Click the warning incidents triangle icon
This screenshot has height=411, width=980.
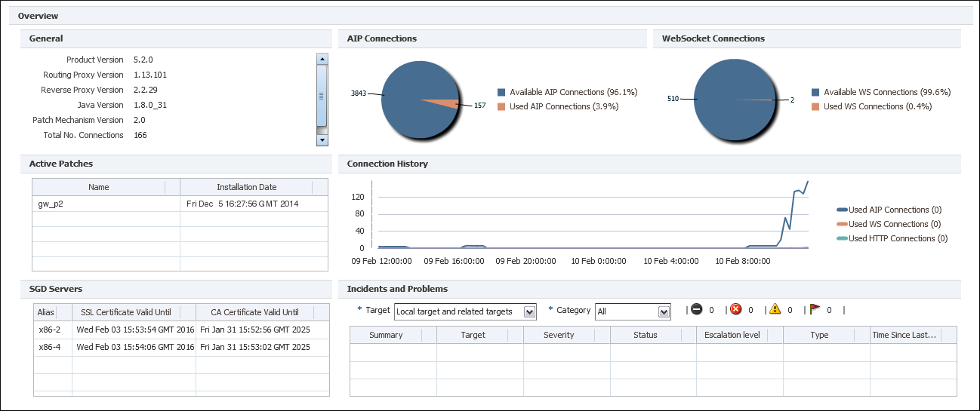tap(775, 309)
